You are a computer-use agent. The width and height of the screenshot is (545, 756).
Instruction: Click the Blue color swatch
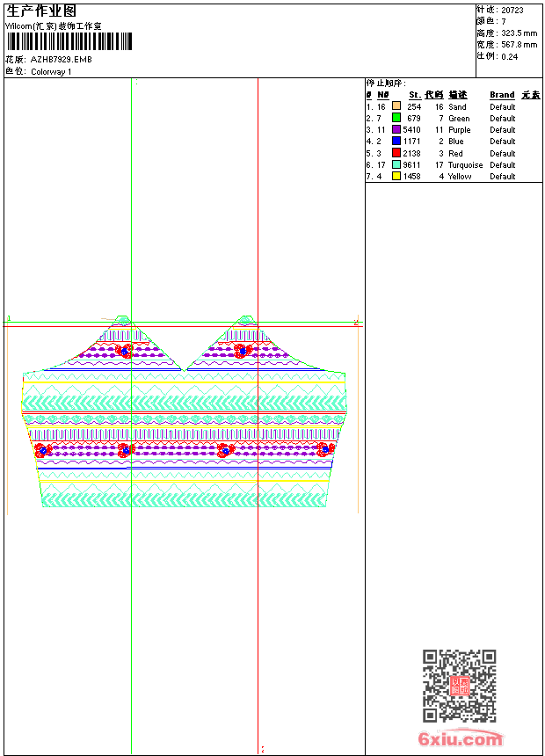(396, 141)
